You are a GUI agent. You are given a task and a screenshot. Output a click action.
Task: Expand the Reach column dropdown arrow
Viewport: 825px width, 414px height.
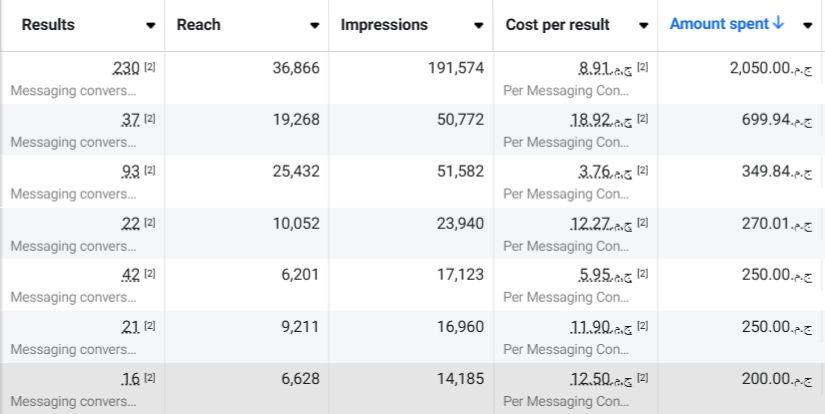(314, 26)
